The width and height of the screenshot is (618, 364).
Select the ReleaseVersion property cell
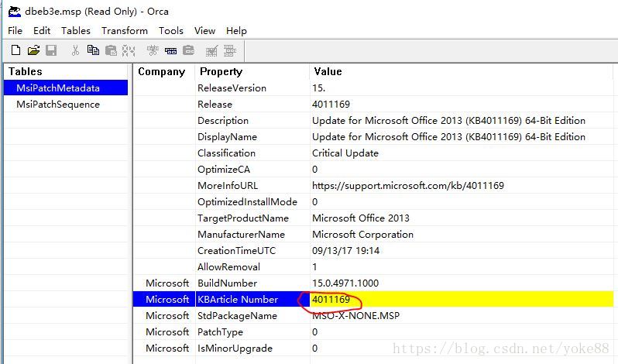tap(232, 88)
